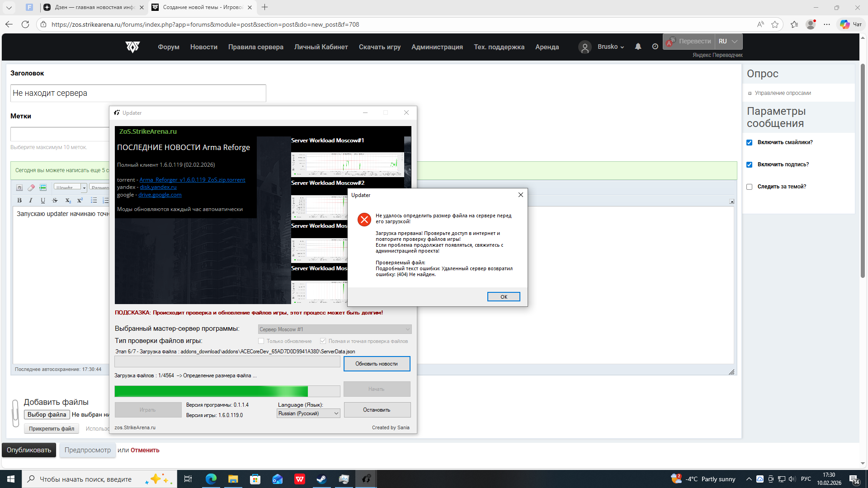The image size is (868, 488).
Task: Apply Strikethrough formatting in the editor
Action: coord(55,200)
